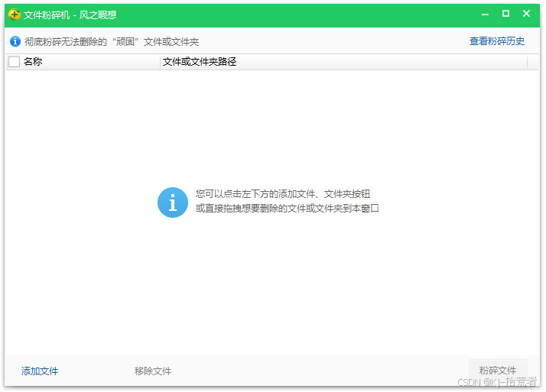546x392 pixels.
Task: Click the 文件或文件夹路径 column header
Action: pyautogui.click(x=200, y=62)
